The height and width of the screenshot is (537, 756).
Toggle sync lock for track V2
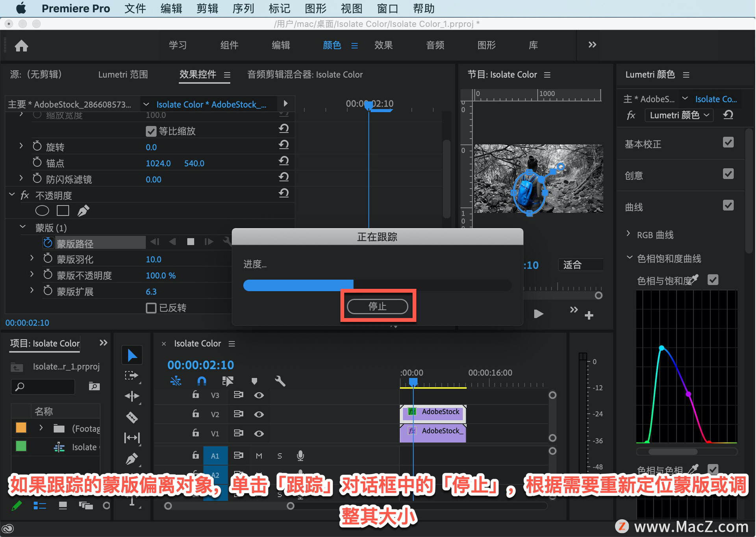(238, 414)
